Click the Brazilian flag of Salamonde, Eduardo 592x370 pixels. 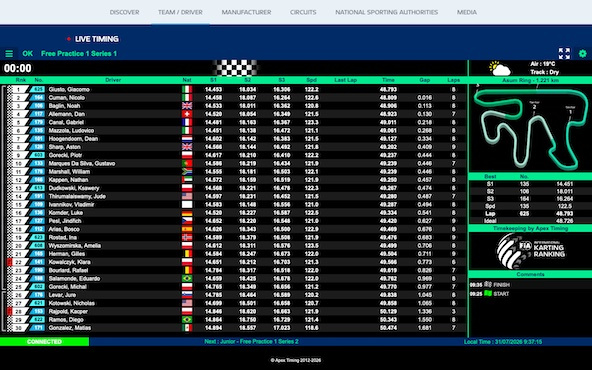tap(187, 278)
